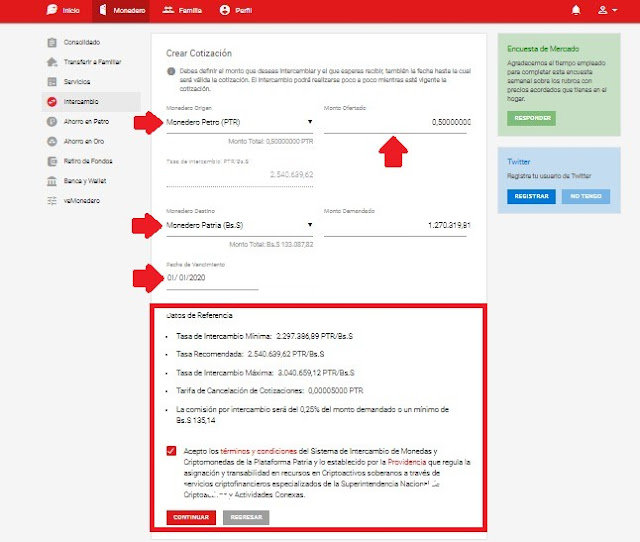Click the red CONTINUAR button
Screen dimensions: 640x542
191,517
